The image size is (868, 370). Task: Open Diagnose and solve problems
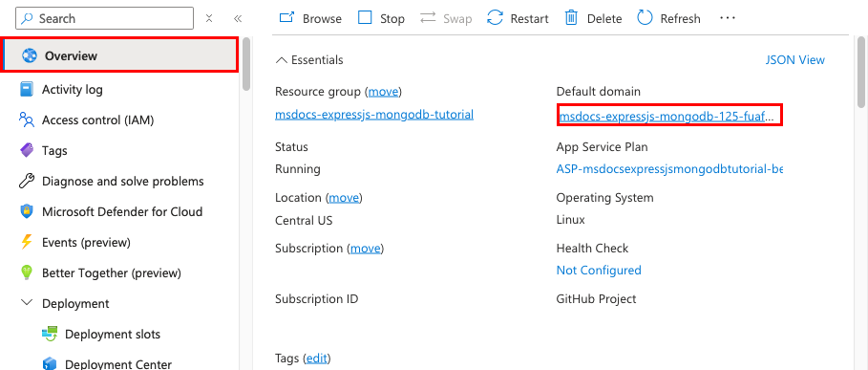(112, 181)
